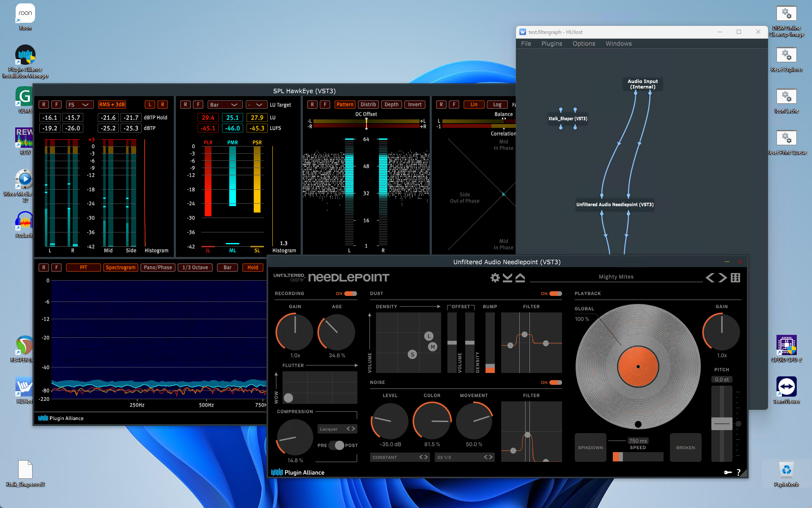Toggle the Recording section ON switch
The image size is (812, 508).
pos(350,293)
